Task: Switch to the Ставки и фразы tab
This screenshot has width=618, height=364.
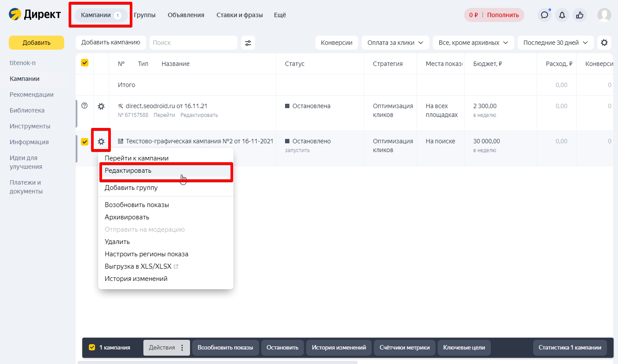Action: pos(240,15)
